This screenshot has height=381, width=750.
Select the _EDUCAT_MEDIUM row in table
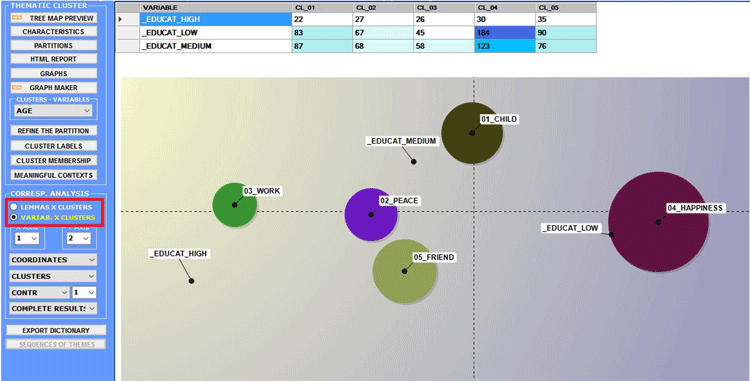pos(356,46)
